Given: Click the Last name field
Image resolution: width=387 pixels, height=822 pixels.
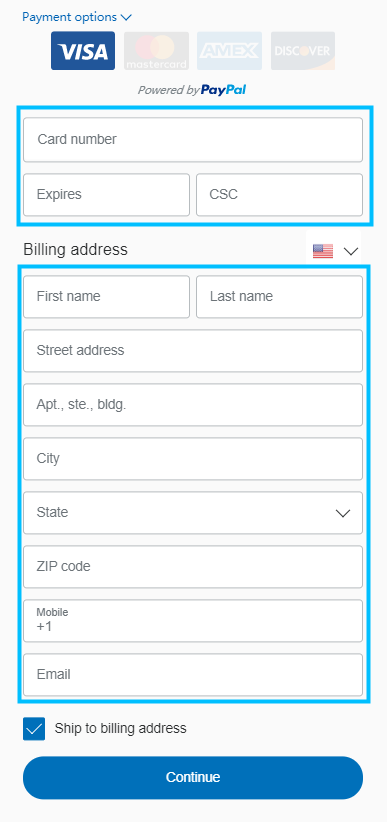Looking at the screenshot, I should tap(280, 297).
